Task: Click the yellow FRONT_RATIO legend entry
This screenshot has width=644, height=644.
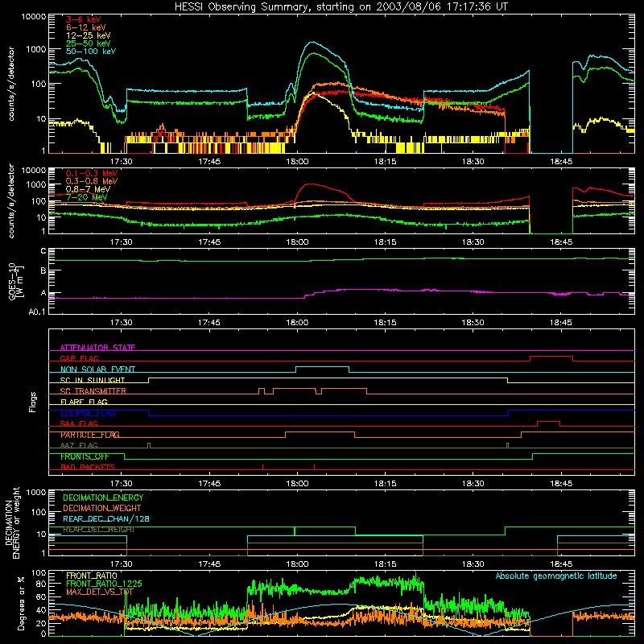Action: pyautogui.click(x=92, y=576)
